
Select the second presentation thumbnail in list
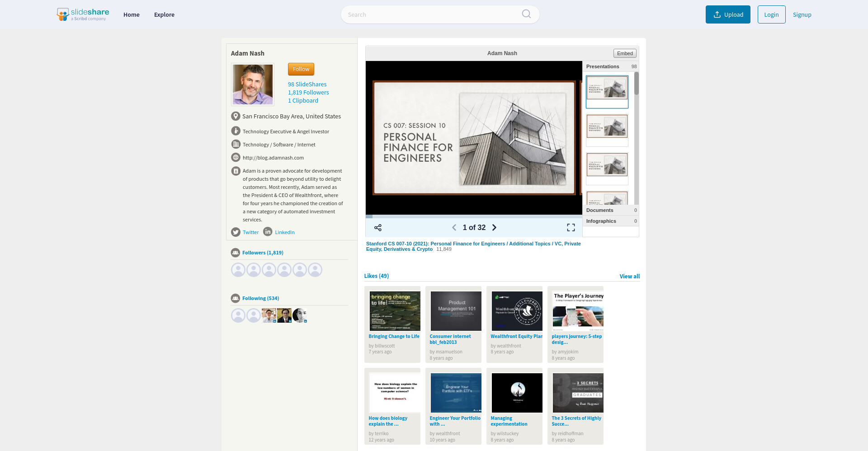coord(607,130)
